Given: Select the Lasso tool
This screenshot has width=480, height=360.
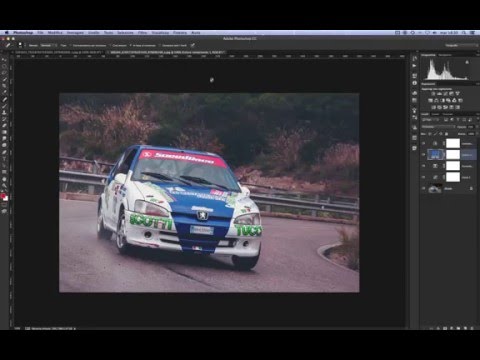Looking at the screenshot, I should click(x=4, y=73).
